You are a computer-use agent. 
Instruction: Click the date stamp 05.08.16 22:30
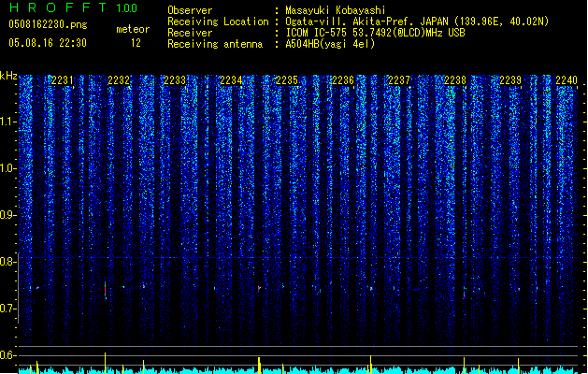(48, 43)
